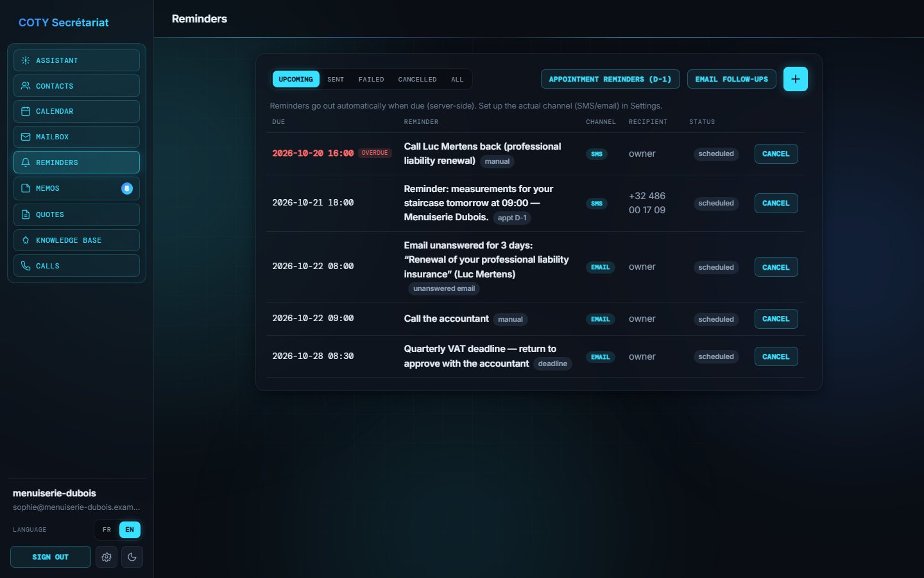Click 'Call the accountant' reminder text

(447, 319)
